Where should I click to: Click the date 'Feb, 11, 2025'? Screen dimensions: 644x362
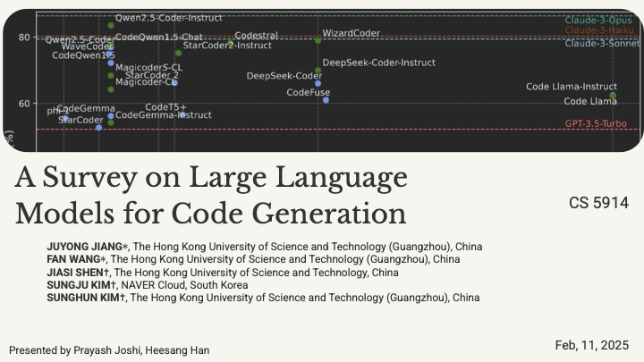click(592, 345)
